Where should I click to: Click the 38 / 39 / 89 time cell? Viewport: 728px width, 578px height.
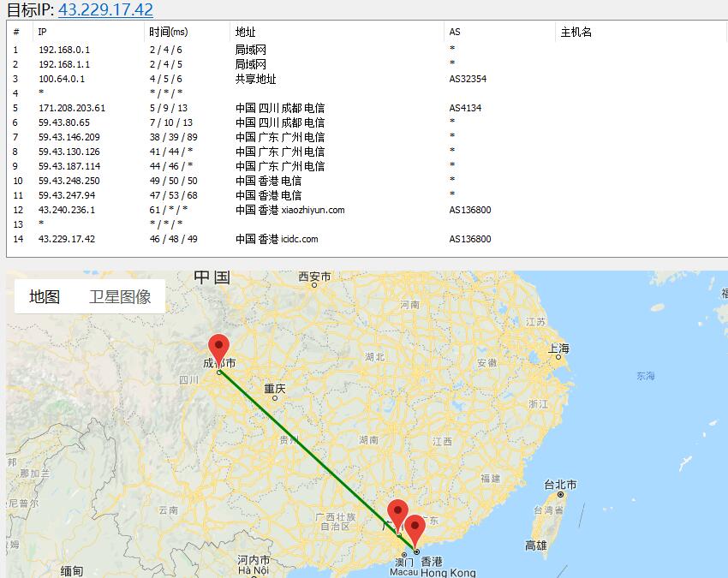tap(174, 137)
